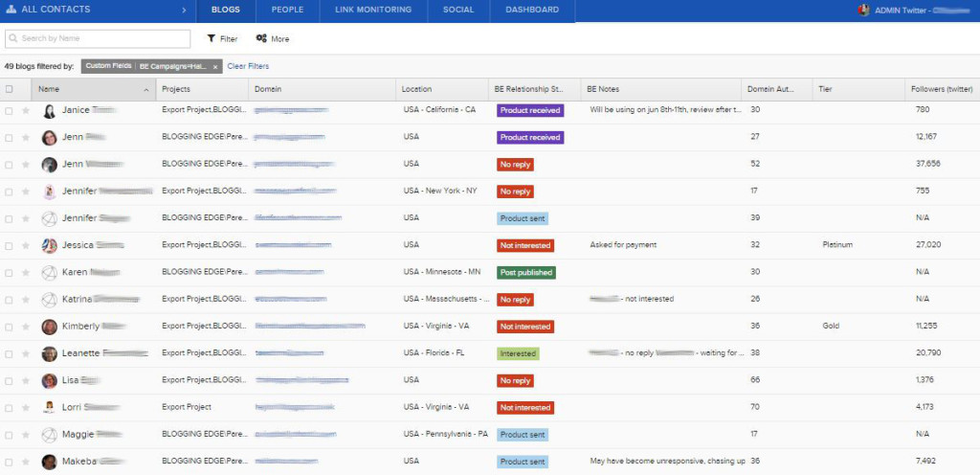Check the box for Jenn's first row
The height and width of the screenshot is (475, 980).
click(9, 138)
